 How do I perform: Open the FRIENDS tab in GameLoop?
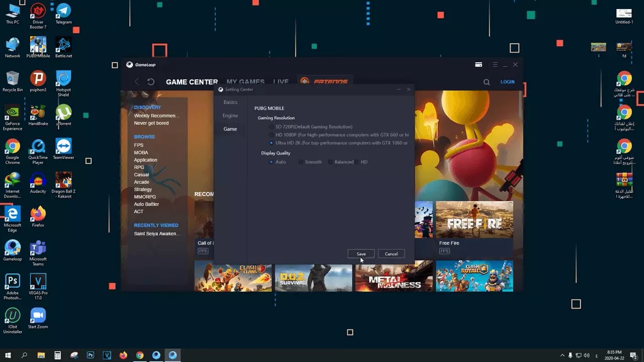(325, 81)
